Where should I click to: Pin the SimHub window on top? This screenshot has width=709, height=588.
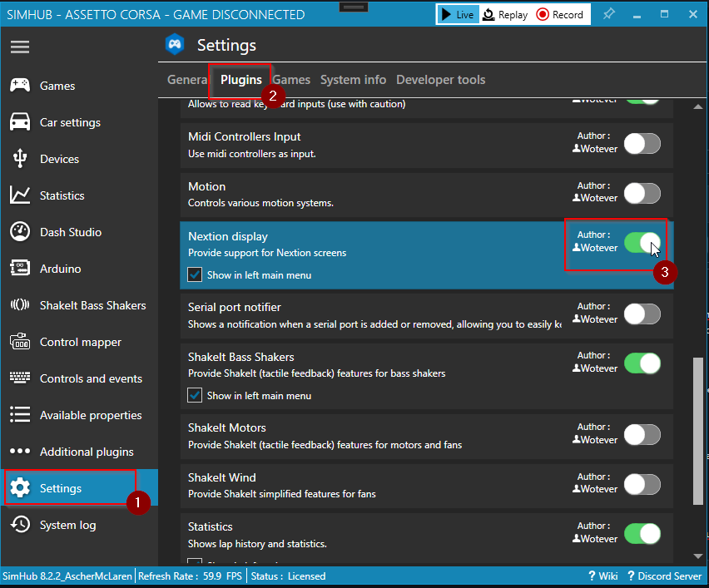(x=608, y=14)
